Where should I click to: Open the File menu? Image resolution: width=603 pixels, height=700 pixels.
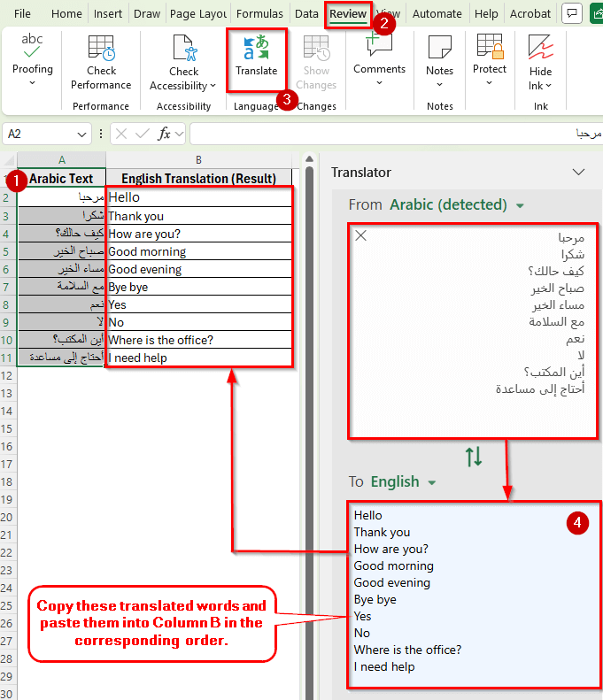pyautogui.click(x=22, y=14)
